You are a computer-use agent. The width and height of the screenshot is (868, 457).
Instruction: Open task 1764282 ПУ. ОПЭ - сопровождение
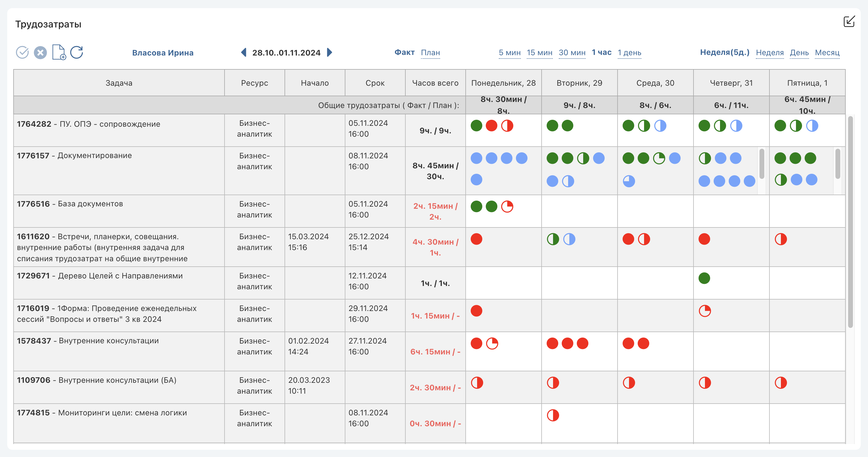click(89, 124)
